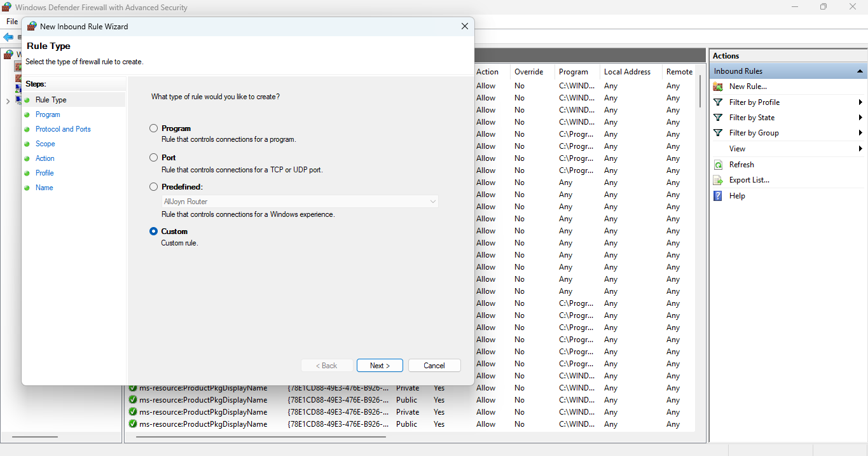Click the blue Help question mark icon
This screenshot has width=868, height=456.
pos(718,196)
